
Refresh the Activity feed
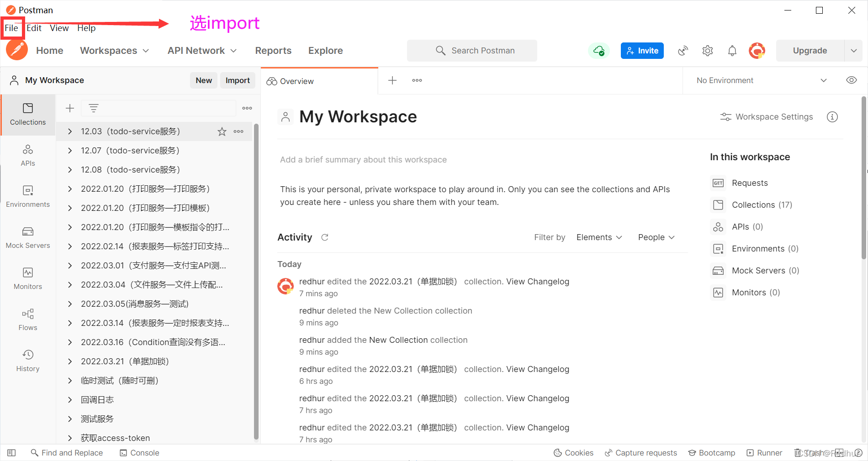(325, 237)
